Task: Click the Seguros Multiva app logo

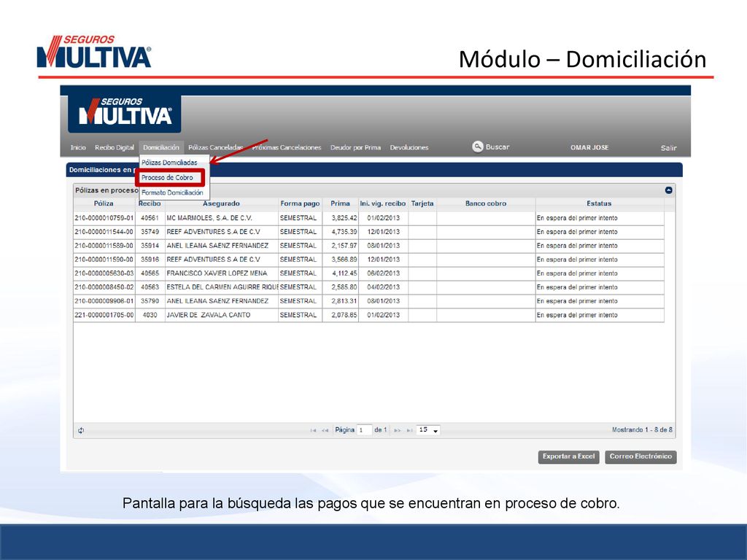Action: click(x=125, y=113)
